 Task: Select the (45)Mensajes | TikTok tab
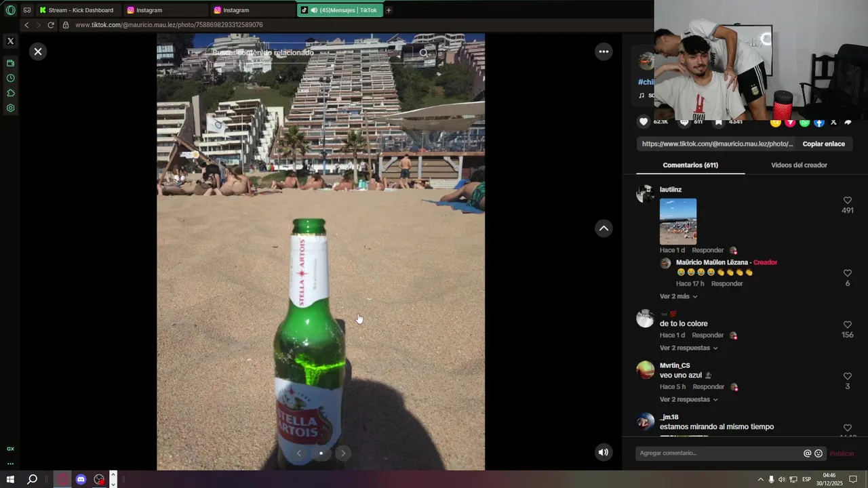coord(340,10)
